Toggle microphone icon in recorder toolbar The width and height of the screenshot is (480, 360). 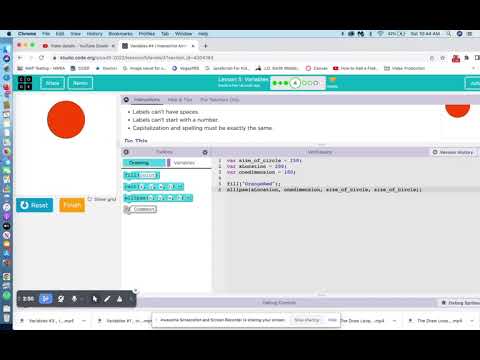(74, 299)
